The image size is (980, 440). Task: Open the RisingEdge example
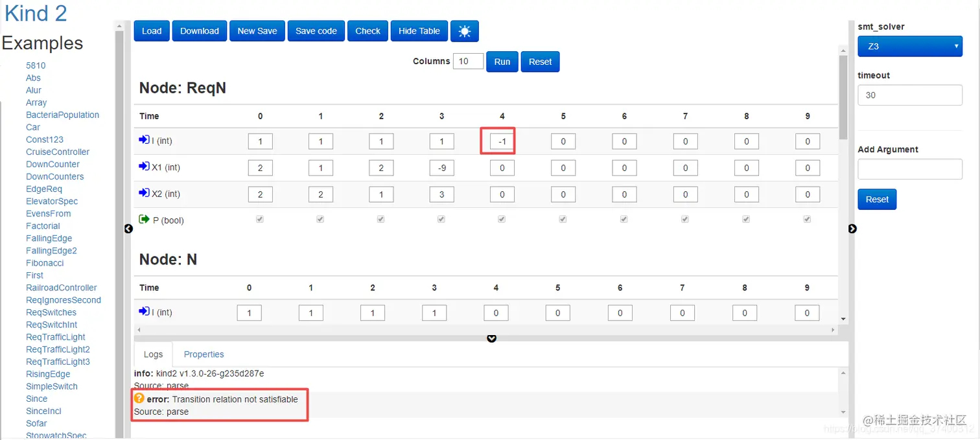48,374
